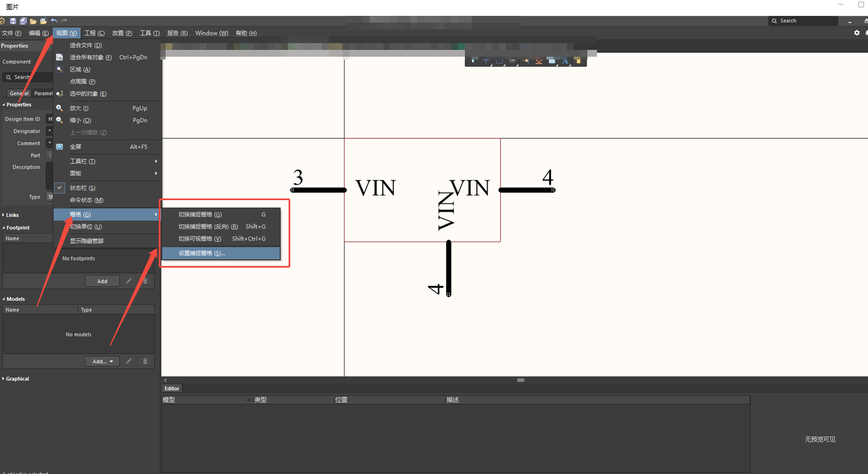Image resolution: width=868 pixels, height=474 pixels.
Task: Click the 适合所有对象 (F) entry in the View menu
Action: [108, 57]
